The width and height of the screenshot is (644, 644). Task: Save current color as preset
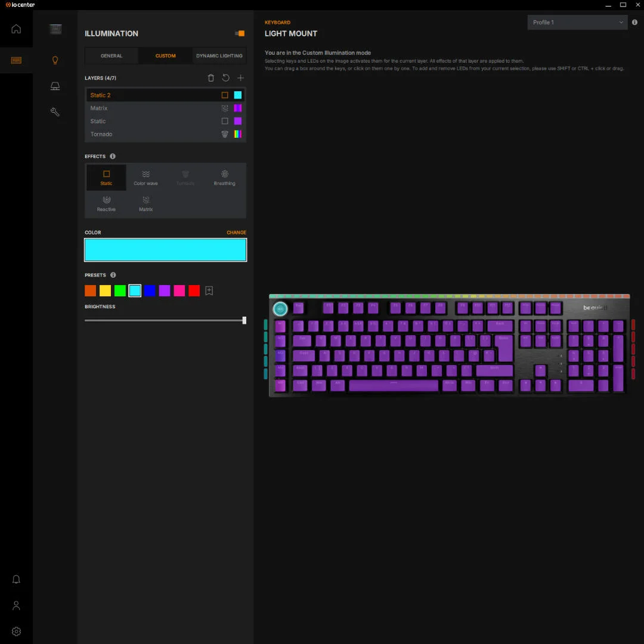click(x=209, y=291)
